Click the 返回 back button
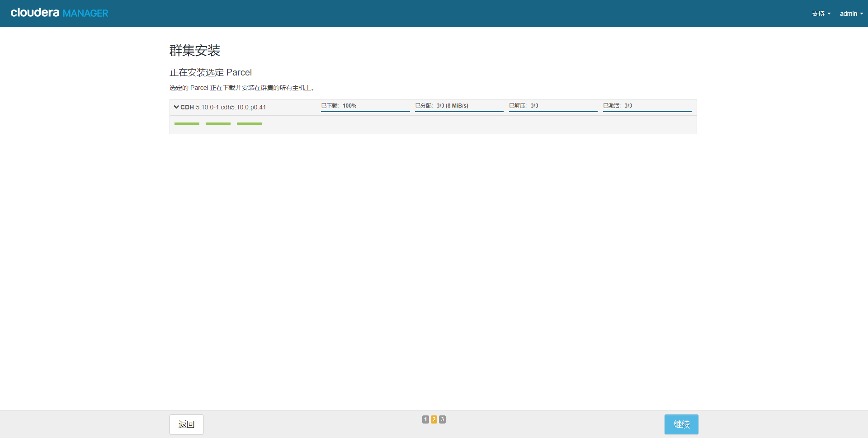 (x=186, y=424)
